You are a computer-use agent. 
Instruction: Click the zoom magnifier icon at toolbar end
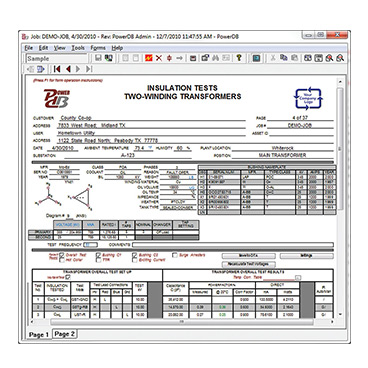point(340,58)
